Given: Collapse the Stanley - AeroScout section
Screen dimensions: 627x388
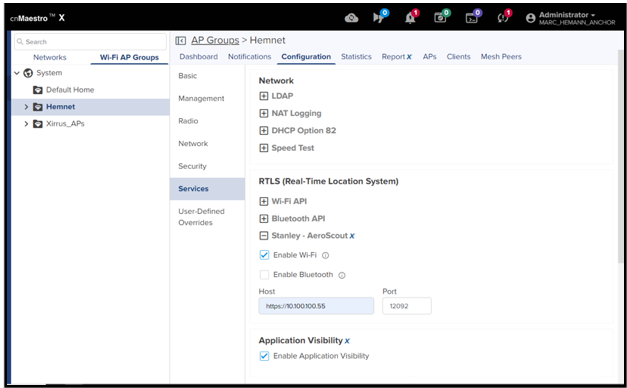Looking at the screenshot, I should point(264,236).
